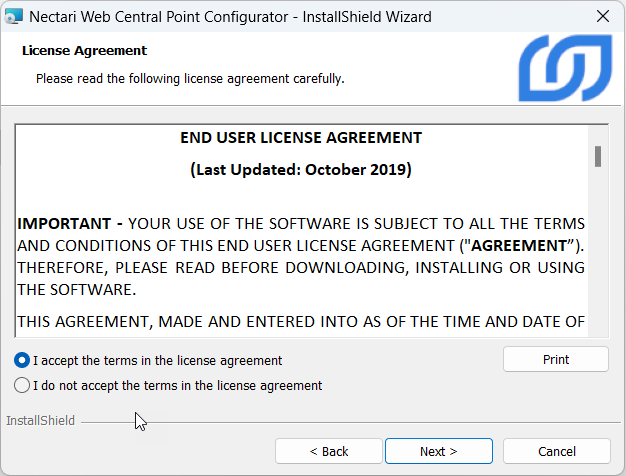Select the "I accept the terms" radio button
Image resolution: width=626 pixels, height=476 pixels.
click(x=22, y=360)
